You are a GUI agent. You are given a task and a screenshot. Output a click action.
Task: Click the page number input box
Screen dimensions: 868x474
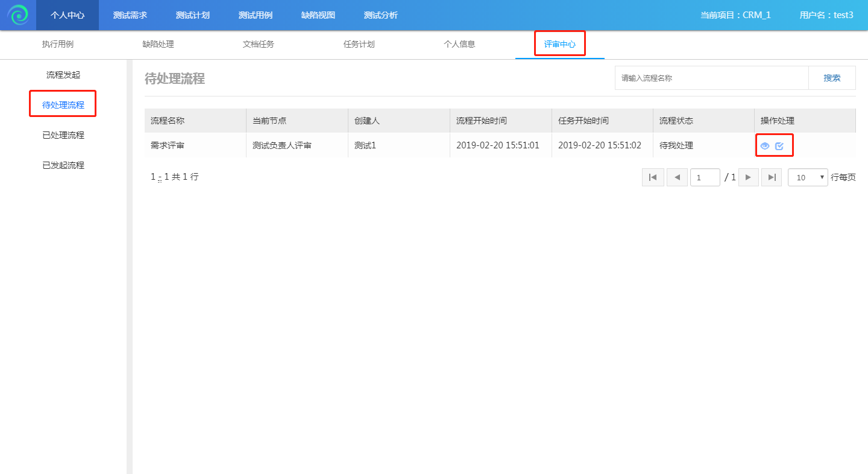click(x=705, y=177)
